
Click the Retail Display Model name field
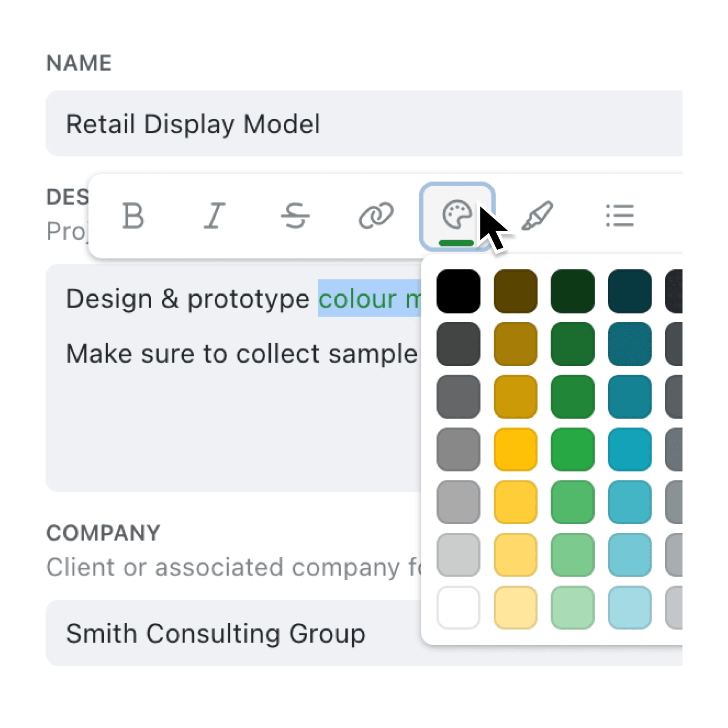point(364,124)
